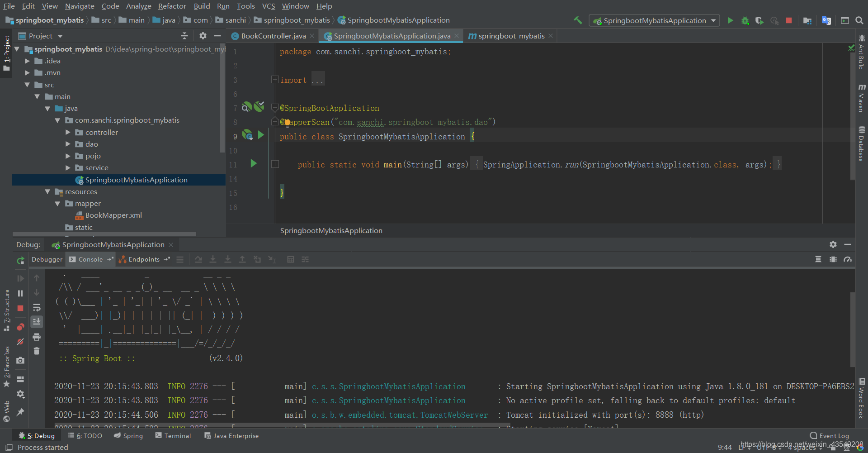Viewport: 868px width, 453px height.
Task: Toggle the 1: Project tool window button
Action: (x=6, y=53)
